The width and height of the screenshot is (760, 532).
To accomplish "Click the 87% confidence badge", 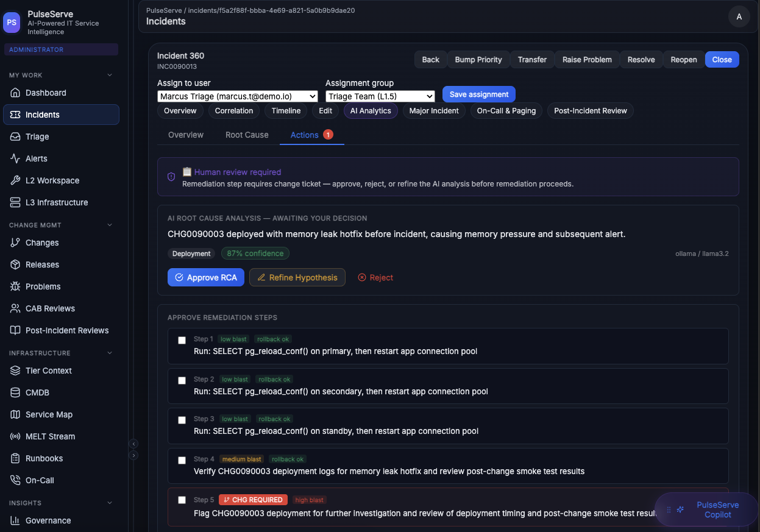I will pyautogui.click(x=255, y=254).
